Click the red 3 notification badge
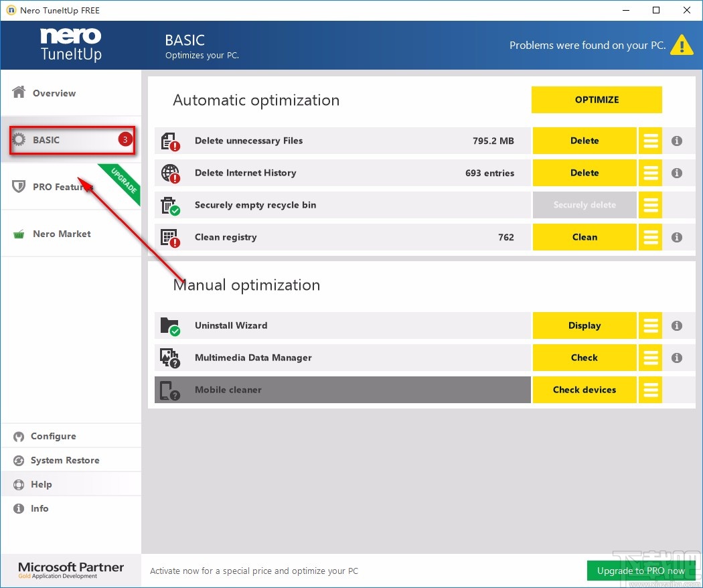The image size is (703, 588). coord(125,139)
